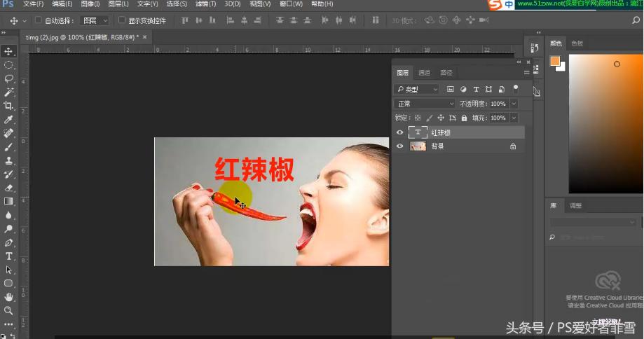Select the Horizontal Type tool
The height and width of the screenshot is (339, 644).
click(8, 256)
